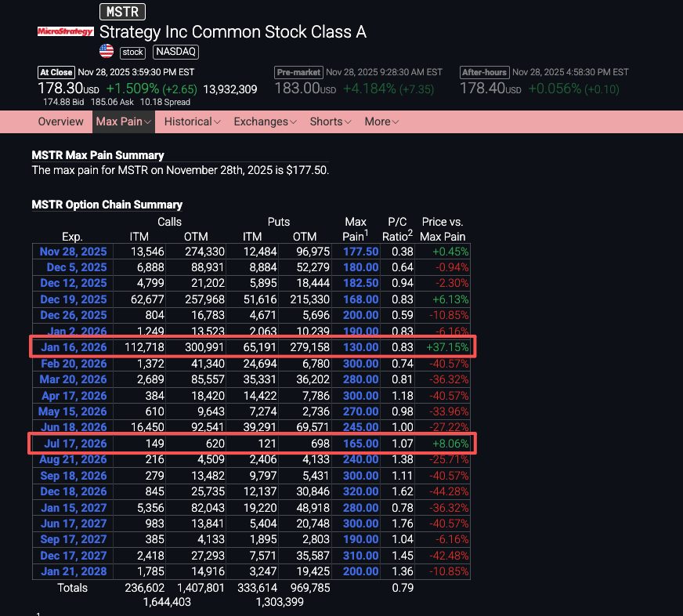Click the 310.00 max pain value

[360, 556]
